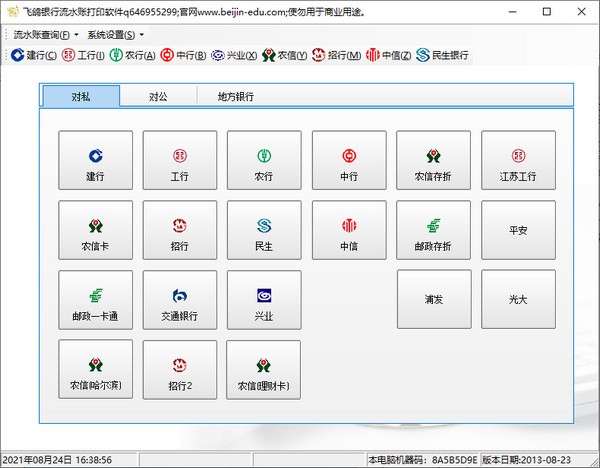Open the 流水账查询(F) menu
Viewport: 600px width, 468px height.
tap(45, 35)
